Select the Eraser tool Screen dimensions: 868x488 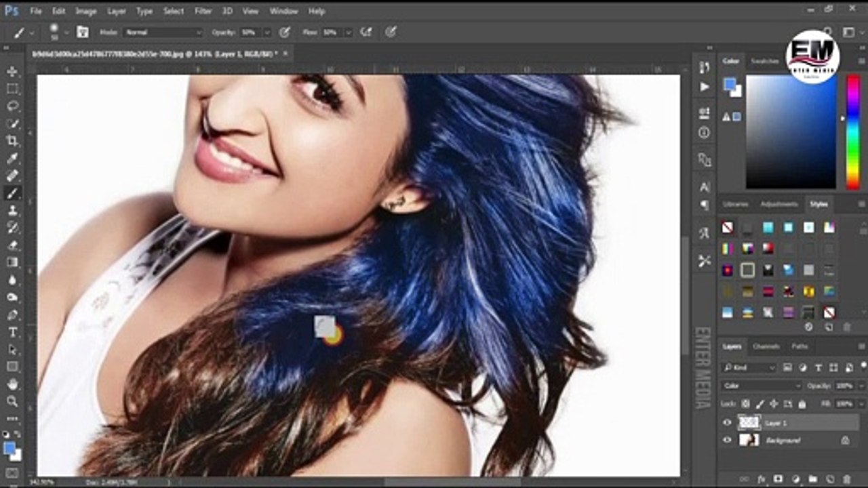coord(12,245)
